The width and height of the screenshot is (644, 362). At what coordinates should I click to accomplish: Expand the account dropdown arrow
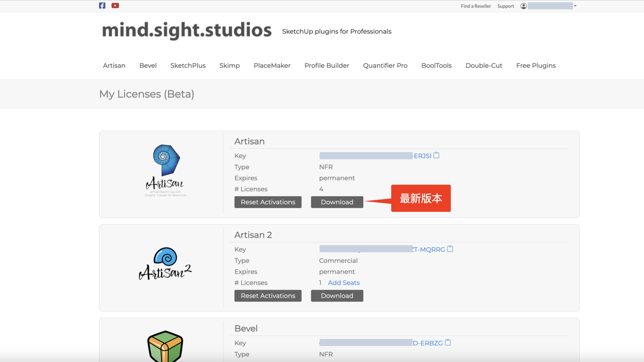click(x=575, y=6)
